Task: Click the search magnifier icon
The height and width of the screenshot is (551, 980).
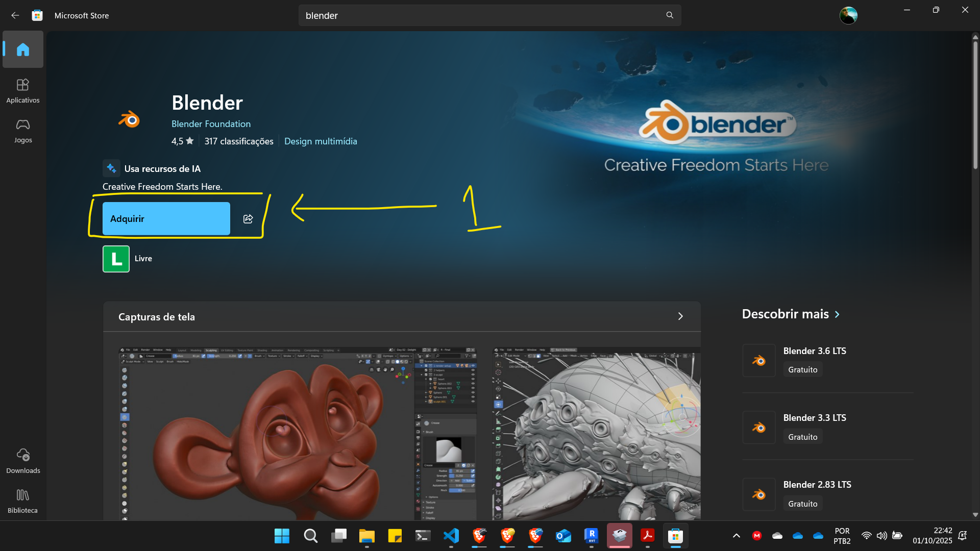Action: click(x=670, y=15)
